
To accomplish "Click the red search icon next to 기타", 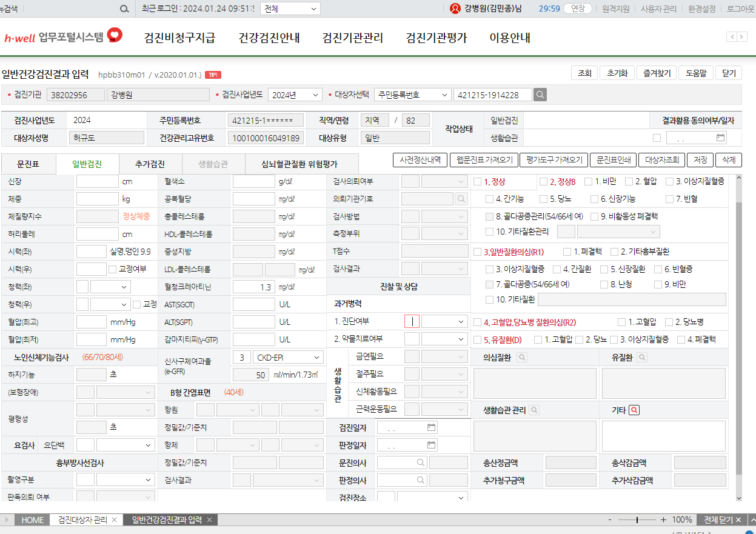I will coord(634,410).
